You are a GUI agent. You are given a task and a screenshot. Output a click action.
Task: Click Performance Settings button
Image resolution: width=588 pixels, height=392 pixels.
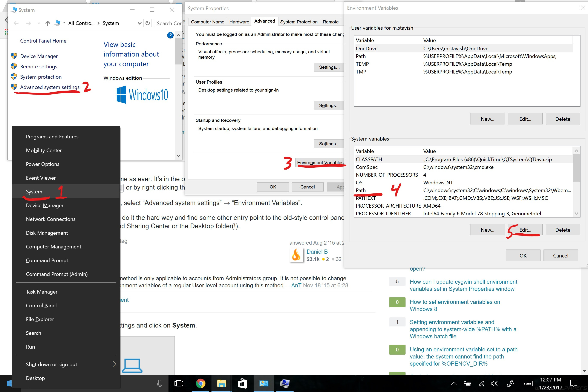coord(329,67)
